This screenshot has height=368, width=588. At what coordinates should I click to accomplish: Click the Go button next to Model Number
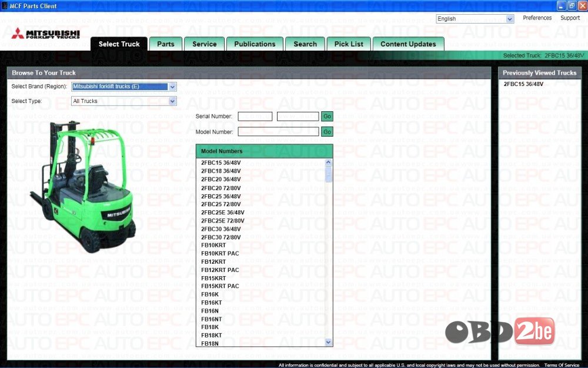click(327, 132)
